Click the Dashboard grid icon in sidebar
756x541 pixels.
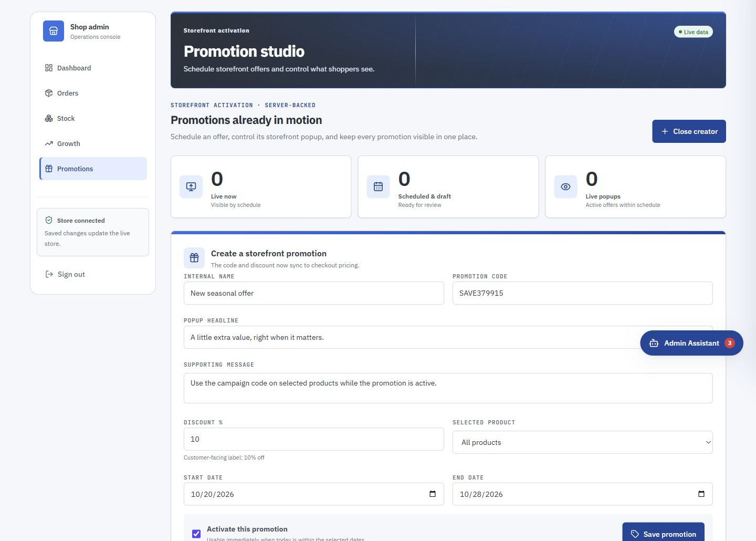49,68
